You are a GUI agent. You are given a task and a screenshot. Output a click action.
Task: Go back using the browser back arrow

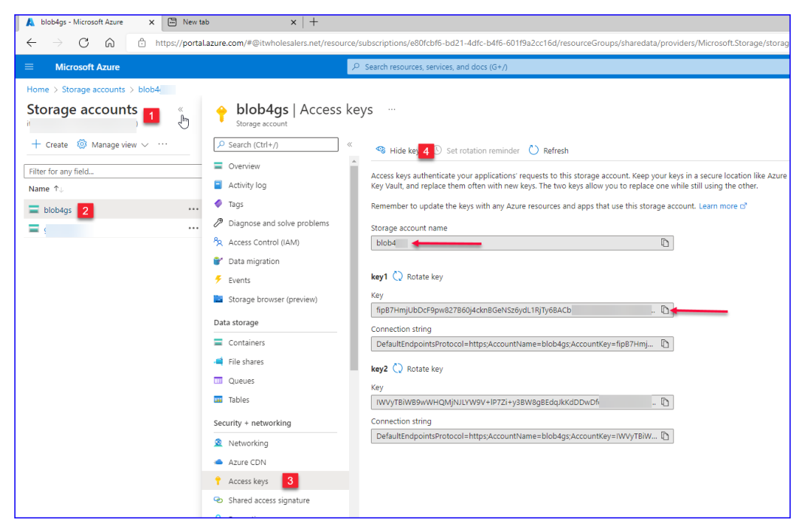click(x=32, y=43)
